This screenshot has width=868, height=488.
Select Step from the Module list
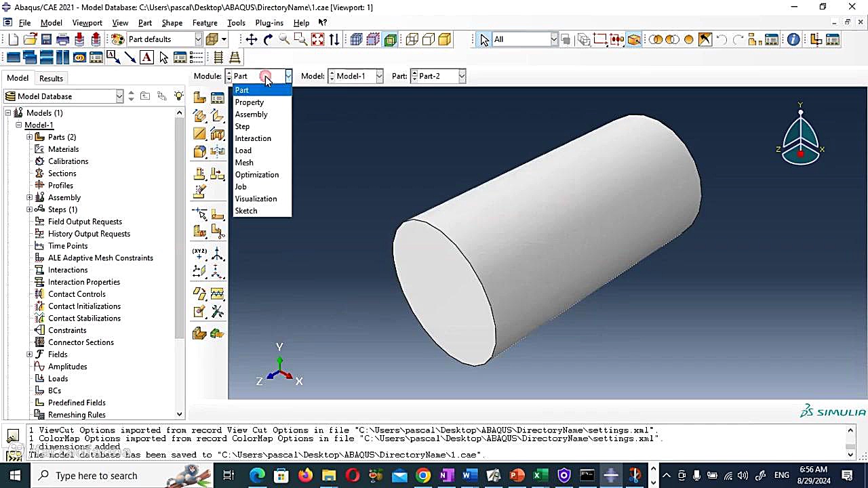click(x=242, y=127)
